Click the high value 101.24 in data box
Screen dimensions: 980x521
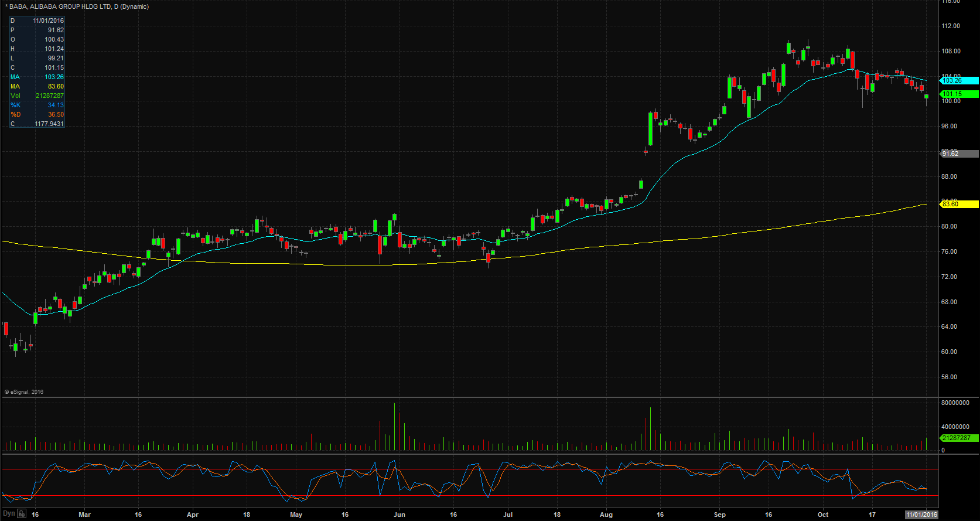coord(54,49)
